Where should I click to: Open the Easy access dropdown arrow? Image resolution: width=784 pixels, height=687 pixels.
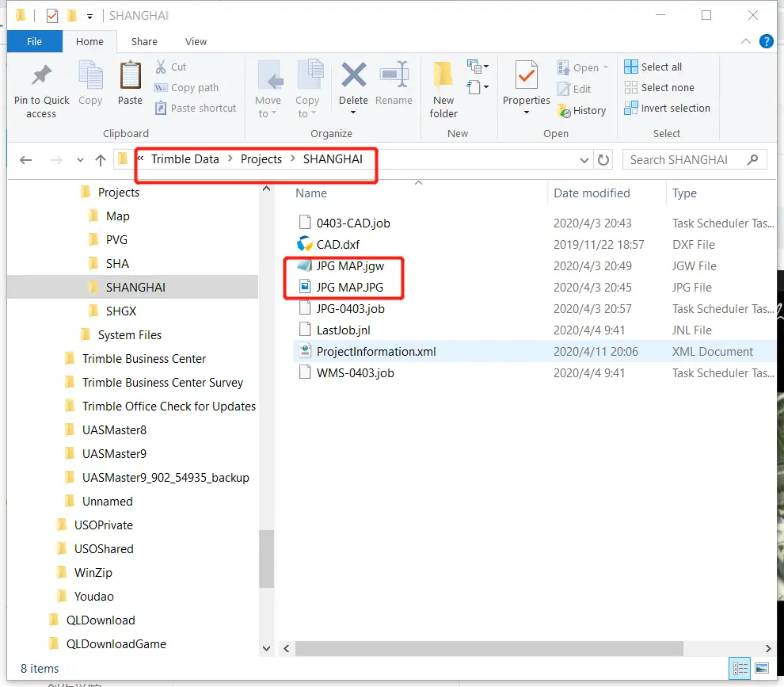(x=486, y=87)
